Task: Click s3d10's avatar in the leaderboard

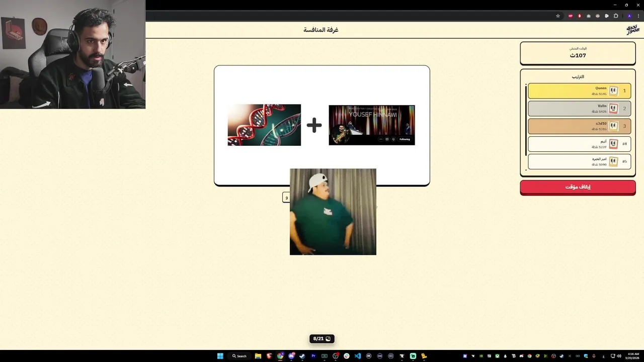Action: tap(613, 126)
